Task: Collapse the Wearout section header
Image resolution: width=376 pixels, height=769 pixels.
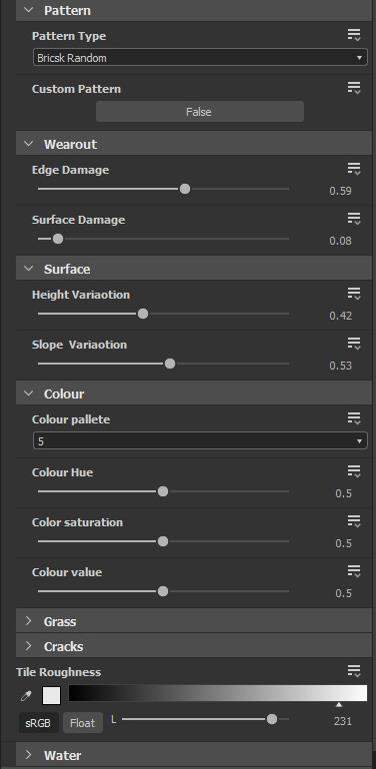Action: point(194,144)
